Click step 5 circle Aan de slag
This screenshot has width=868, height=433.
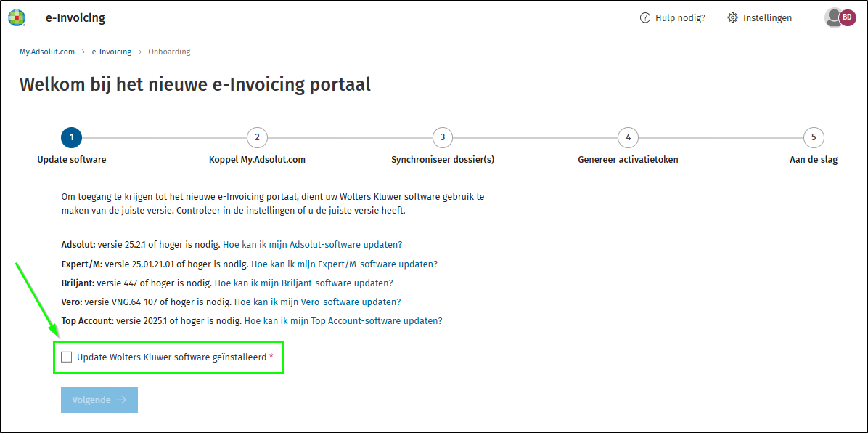coord(813,137)
